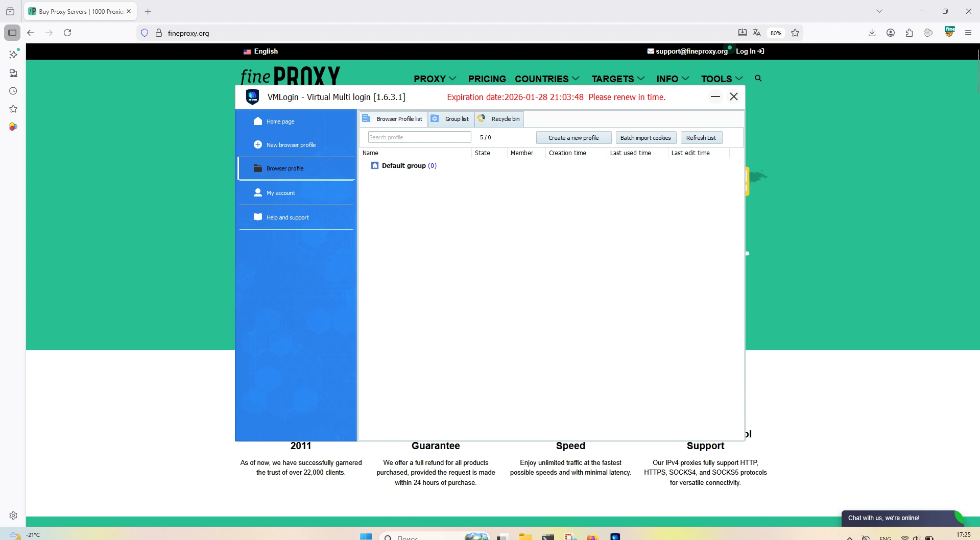Open the browser Downloads panel
The height and width of the screenshot is (540, 980).
point(872,33)
